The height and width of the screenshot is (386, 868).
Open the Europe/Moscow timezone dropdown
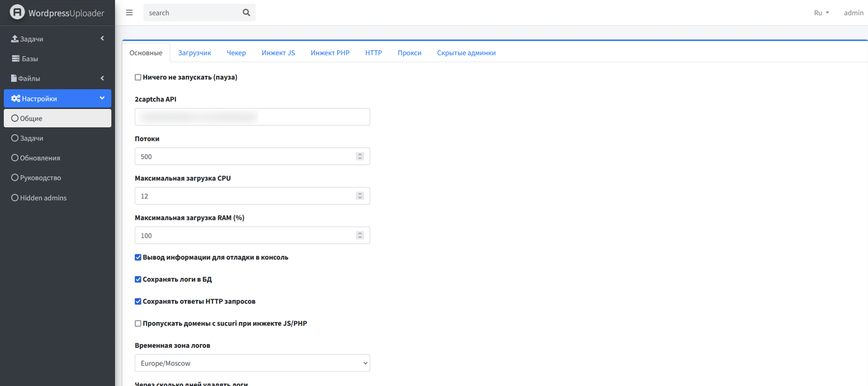(252, 363)
